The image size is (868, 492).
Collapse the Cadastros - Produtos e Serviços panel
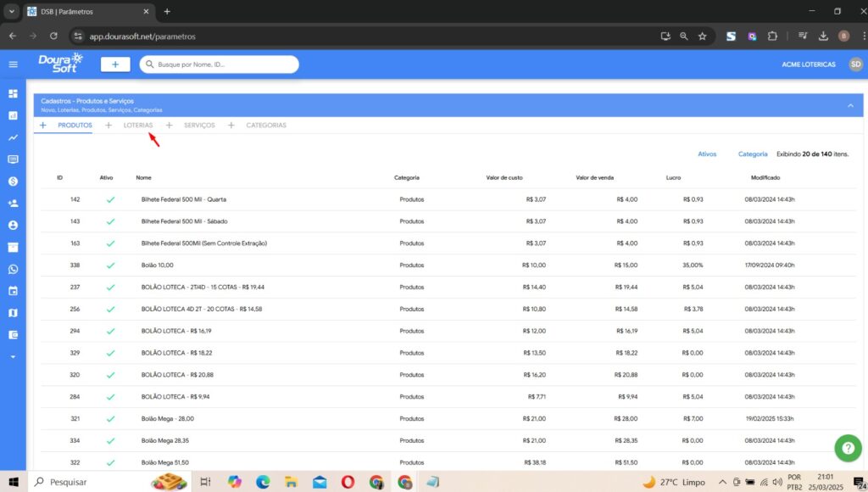(x=849, y=105)
